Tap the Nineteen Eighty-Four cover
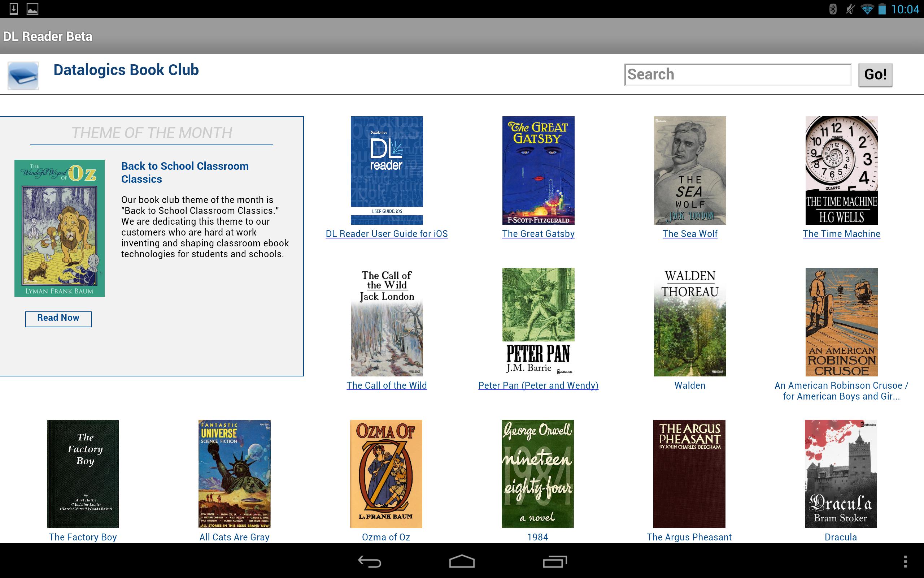The width and height of the screenshot is (924, 578). coord(537,474)
